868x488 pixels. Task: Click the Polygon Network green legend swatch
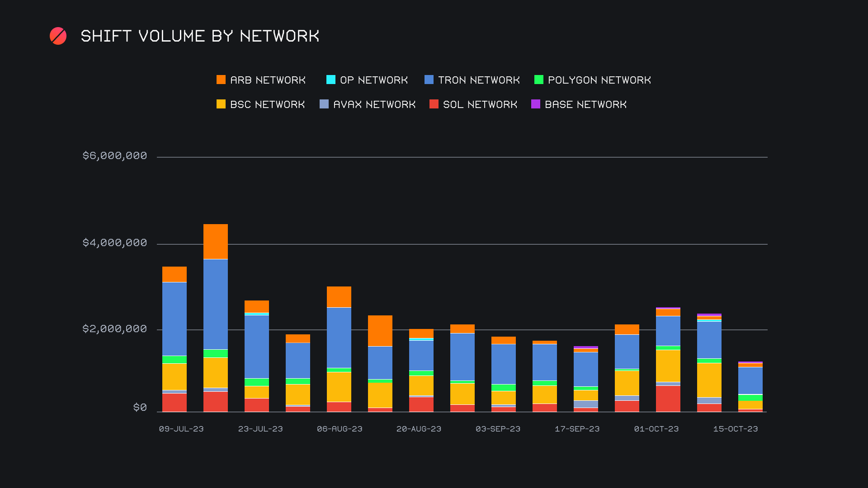coord(539,80)
